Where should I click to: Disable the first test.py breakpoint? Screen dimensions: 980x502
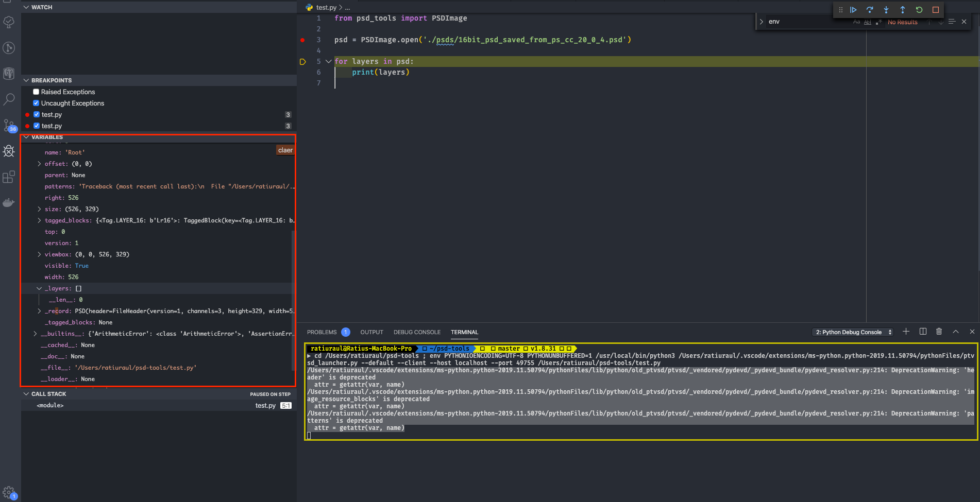click(37, 114)
